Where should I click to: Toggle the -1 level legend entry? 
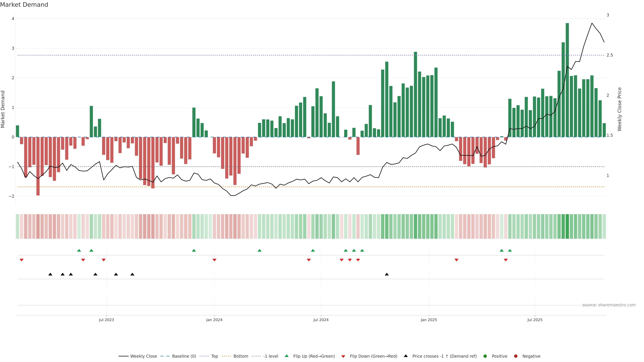pyautogui.click(x=271, y=356)
